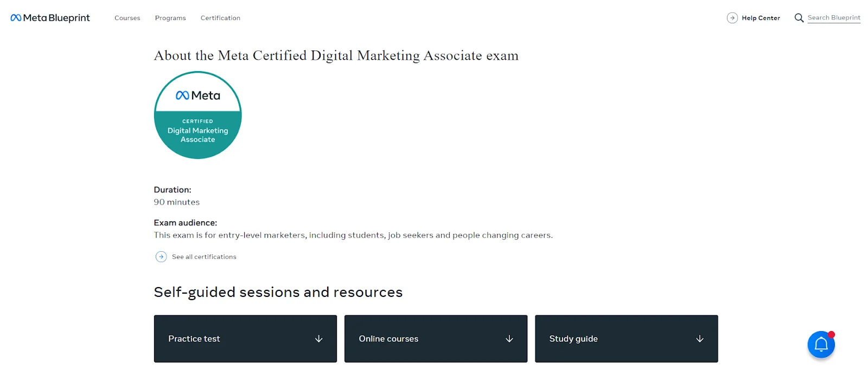Click the 'Duration:' label
The image size is (868, 369).
point(173,189)
